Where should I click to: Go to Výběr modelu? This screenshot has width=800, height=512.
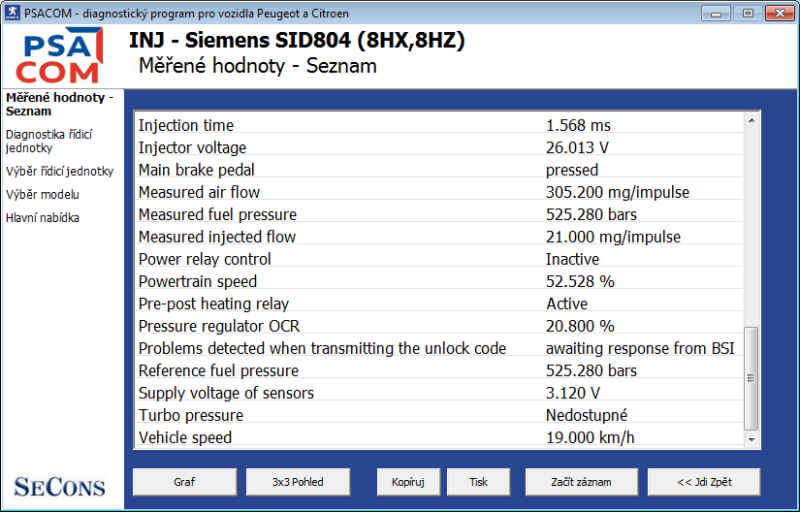[42, 194]
